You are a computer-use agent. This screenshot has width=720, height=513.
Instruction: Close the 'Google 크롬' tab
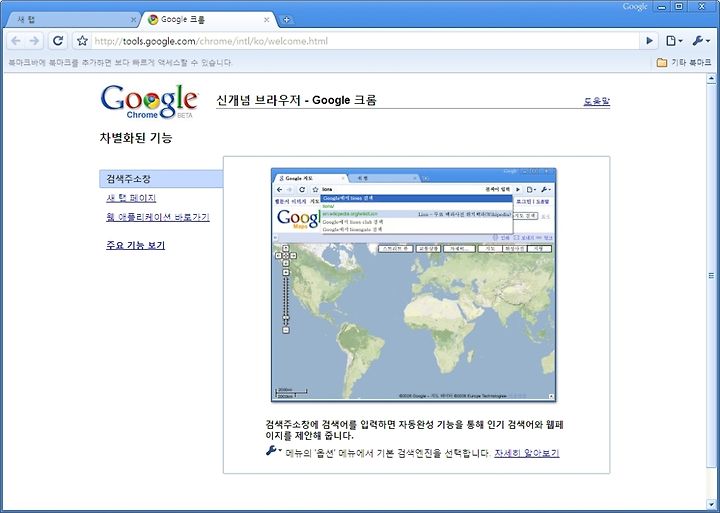266,20
